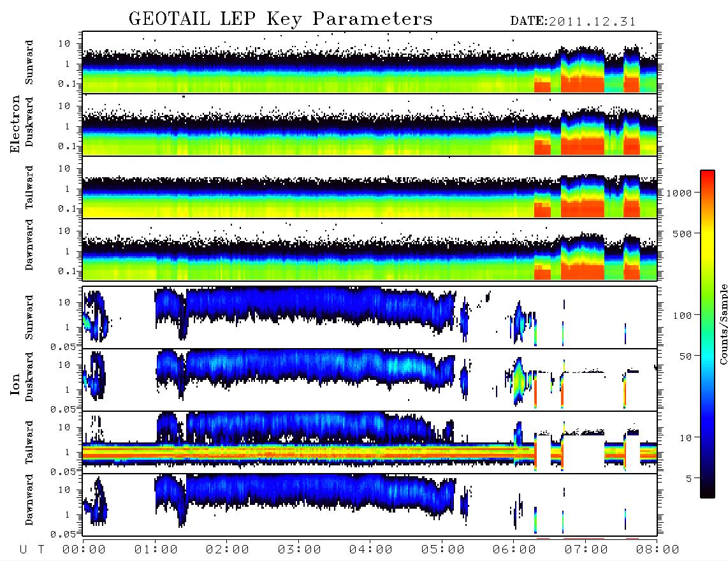Click the 02:00 time axis label
Screen dimensions: 728x561
(x=228, y=550)
